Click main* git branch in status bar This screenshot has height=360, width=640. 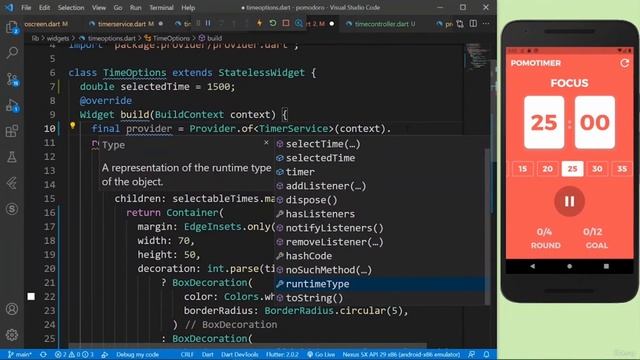pos(20,354)
